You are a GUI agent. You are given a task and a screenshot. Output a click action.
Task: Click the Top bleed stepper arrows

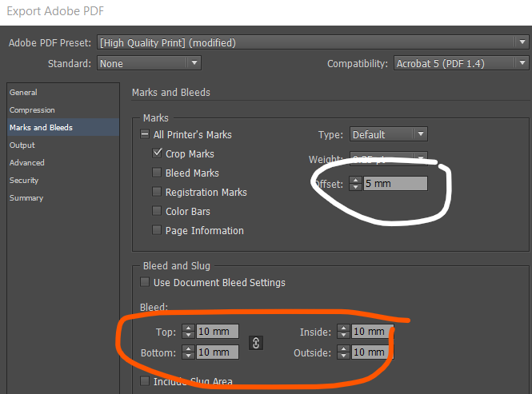coord(188,331)
